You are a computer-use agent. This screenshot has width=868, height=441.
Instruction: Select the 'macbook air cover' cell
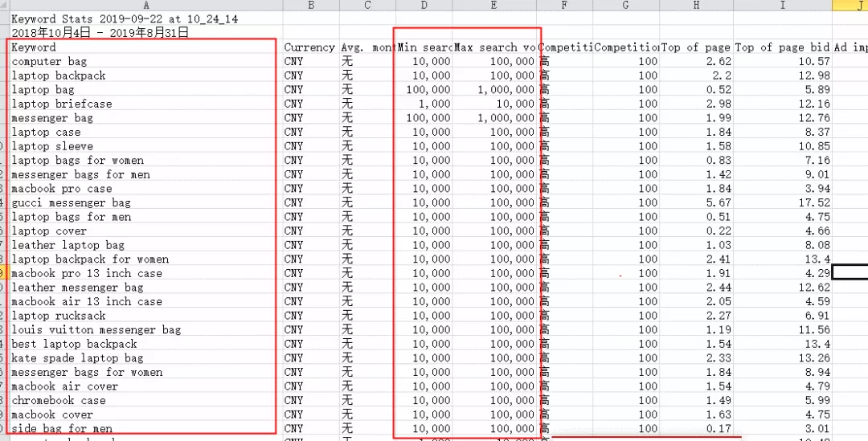tap(146, 386)
